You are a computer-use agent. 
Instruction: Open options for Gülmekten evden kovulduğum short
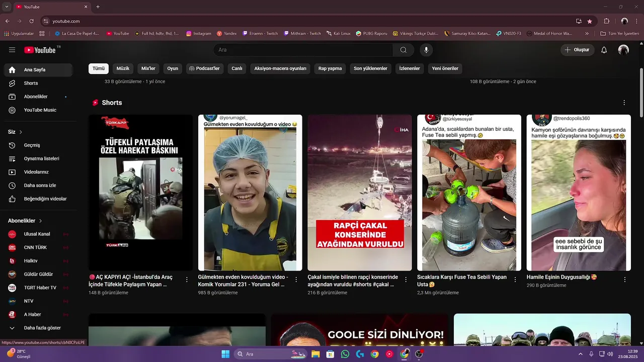point(296,280)
